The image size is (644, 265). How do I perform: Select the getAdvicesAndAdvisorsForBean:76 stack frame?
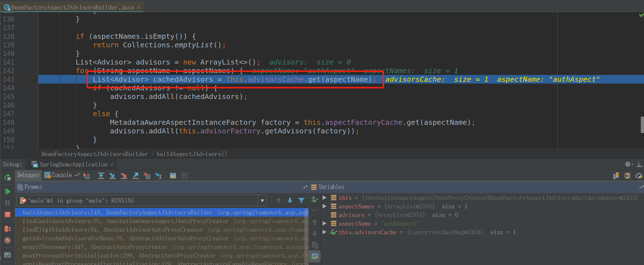pyautogui.click(x=162, y=238)
